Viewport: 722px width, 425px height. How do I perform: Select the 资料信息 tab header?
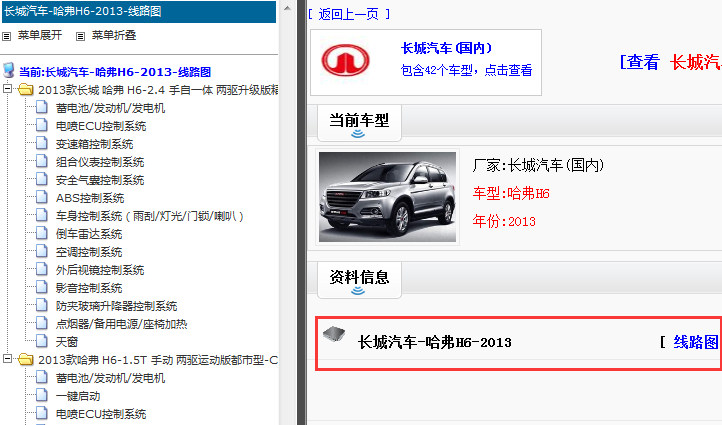[x=359, y=279]
